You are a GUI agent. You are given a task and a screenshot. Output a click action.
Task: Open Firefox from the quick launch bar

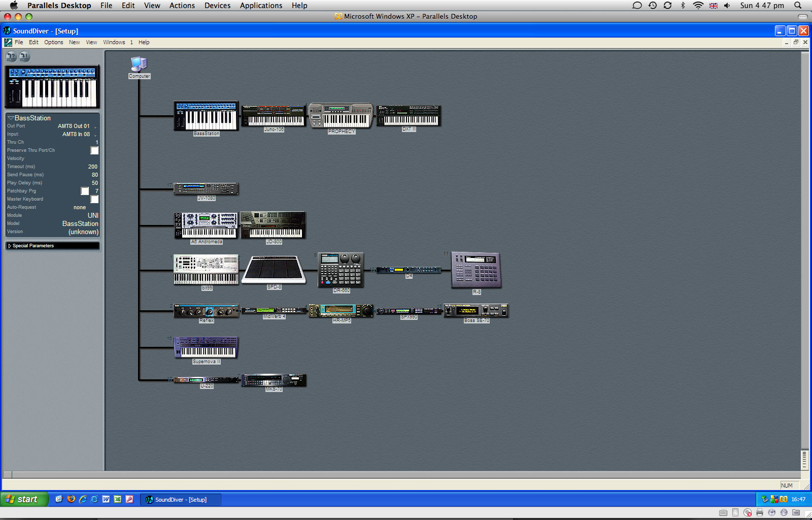click(71, 499)
